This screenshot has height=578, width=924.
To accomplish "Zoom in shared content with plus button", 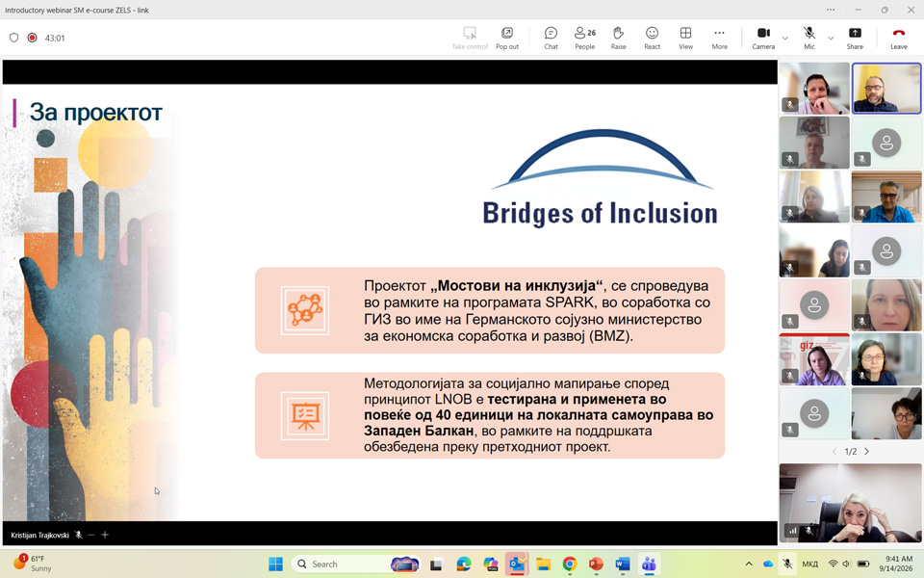I will [105, 535].
